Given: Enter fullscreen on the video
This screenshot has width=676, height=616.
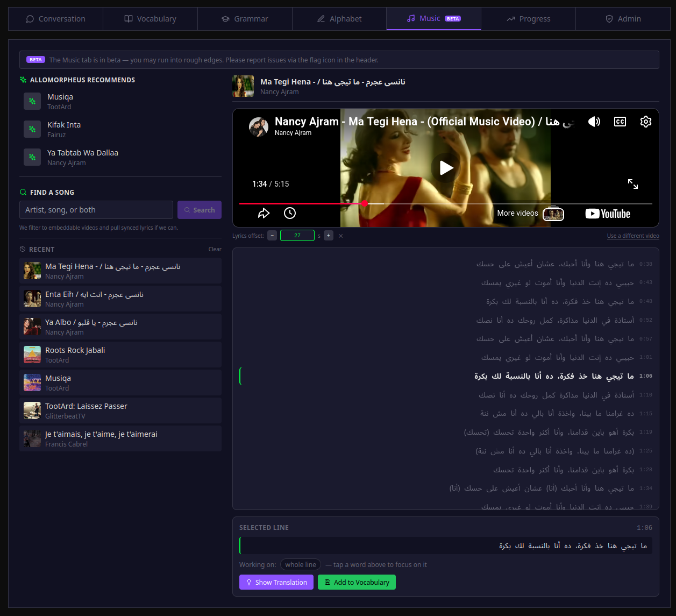Looking at the screenshot, I should point(633,184).
